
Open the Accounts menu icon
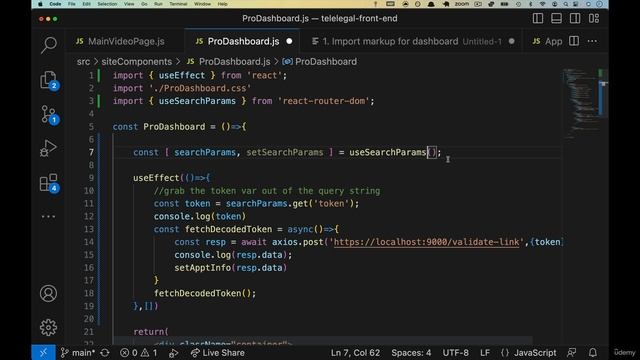coord(49,293)
